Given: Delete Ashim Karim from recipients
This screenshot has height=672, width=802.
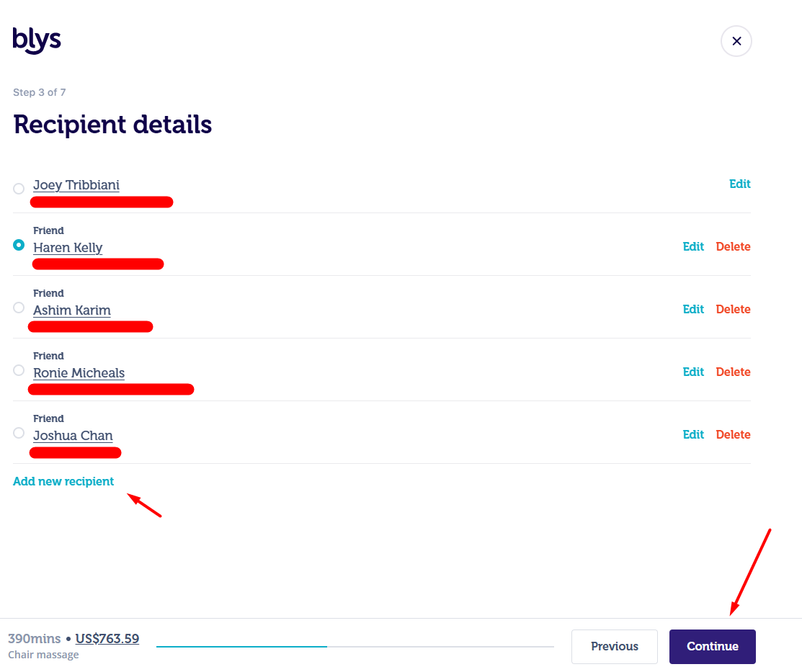Looking at the screenshot, I should point(733,310).
